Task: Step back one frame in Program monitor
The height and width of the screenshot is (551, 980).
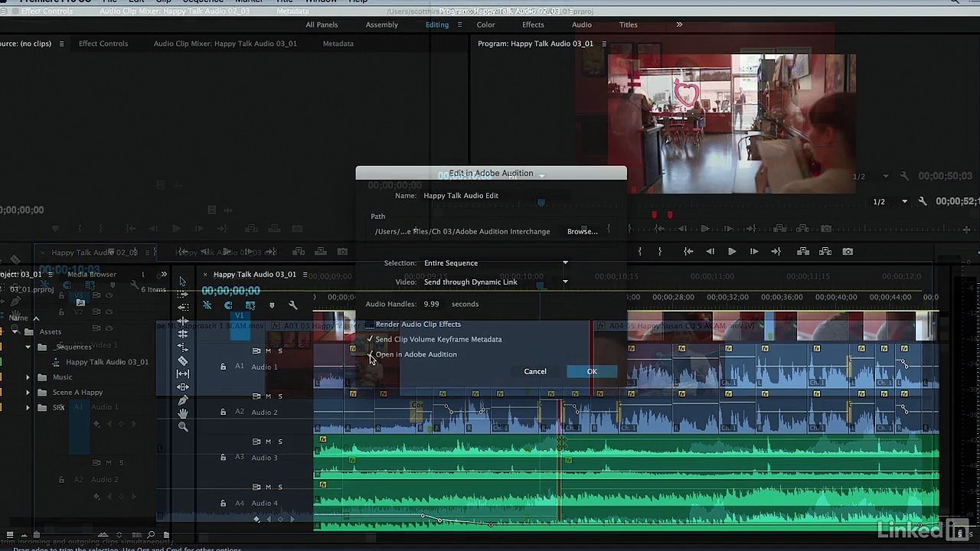Action: click(x=710, y=251)
